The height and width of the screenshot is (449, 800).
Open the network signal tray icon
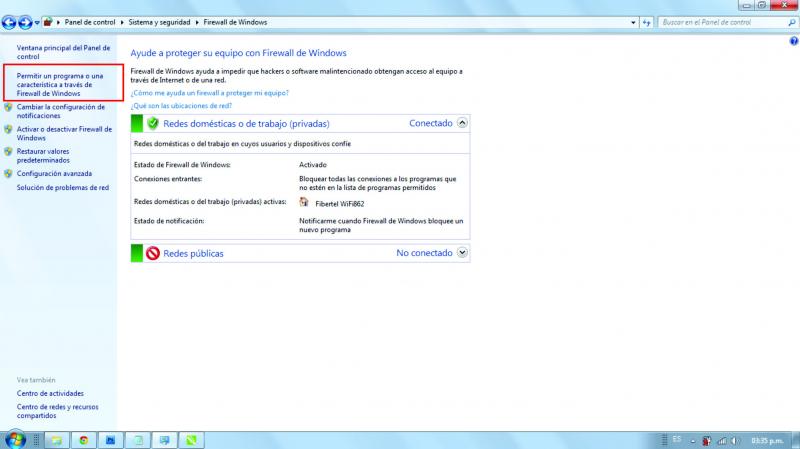click(722, 440)
